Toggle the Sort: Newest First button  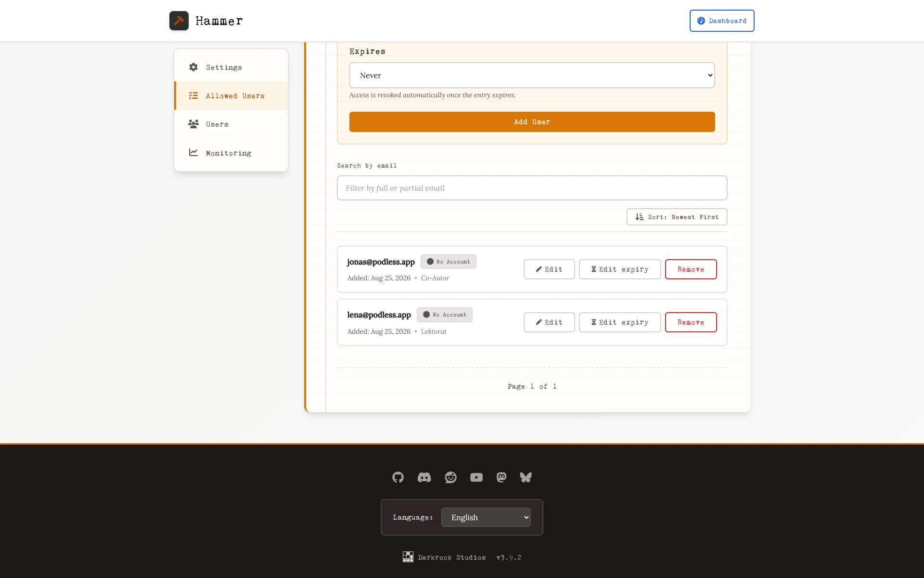pos(677,217)
